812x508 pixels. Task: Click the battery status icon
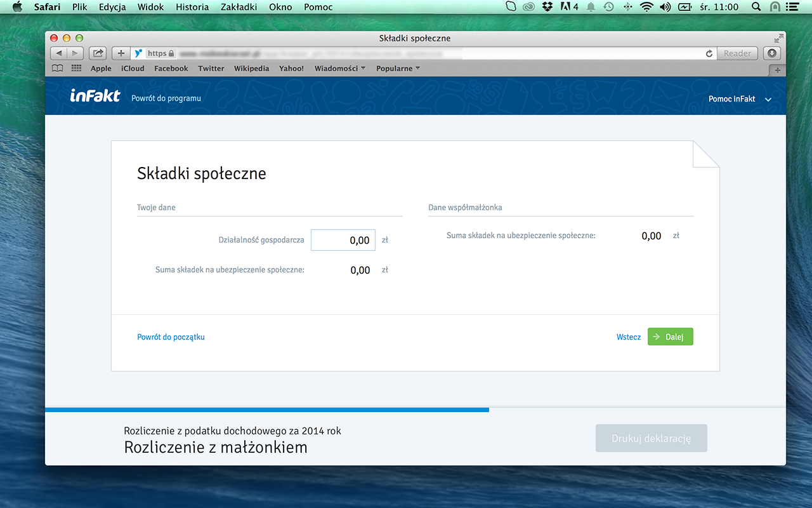point(684,7)
